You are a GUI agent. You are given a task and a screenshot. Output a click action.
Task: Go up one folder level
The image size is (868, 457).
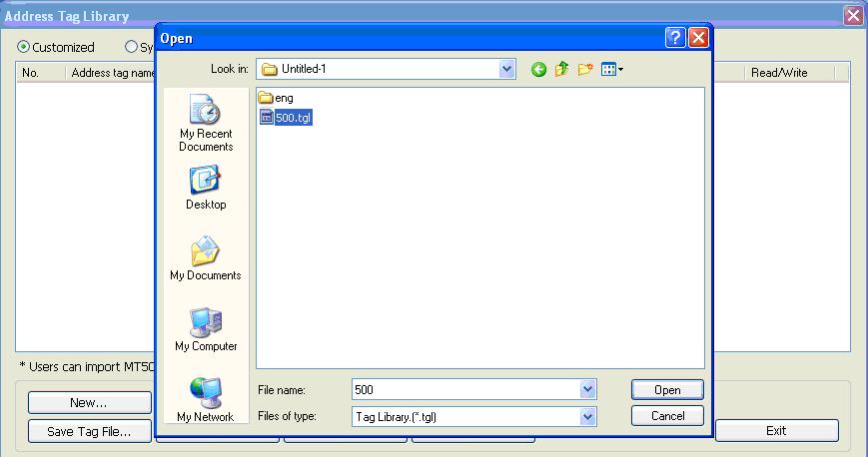562,69
